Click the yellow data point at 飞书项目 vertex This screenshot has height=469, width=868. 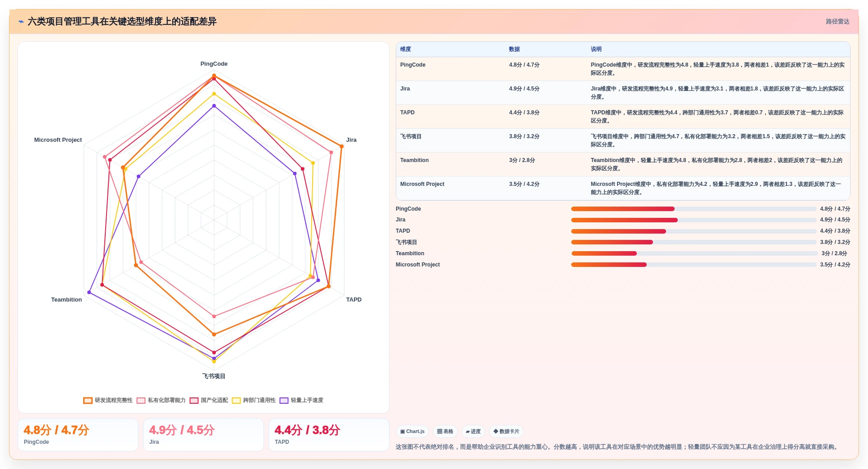tap(214, 361)
